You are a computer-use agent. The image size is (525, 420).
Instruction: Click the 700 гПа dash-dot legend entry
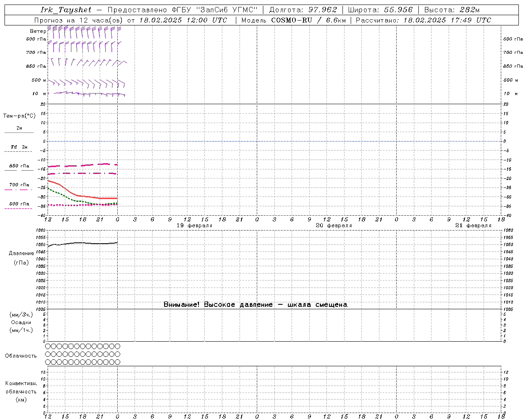[x=19, y=186]
